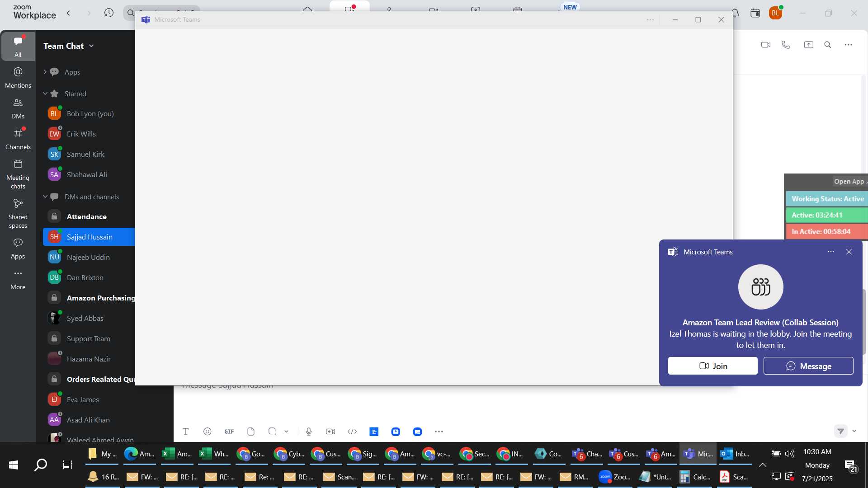Open Mentions in Zoom sidebar
The image size is (868, 488).
coord(18,78)
